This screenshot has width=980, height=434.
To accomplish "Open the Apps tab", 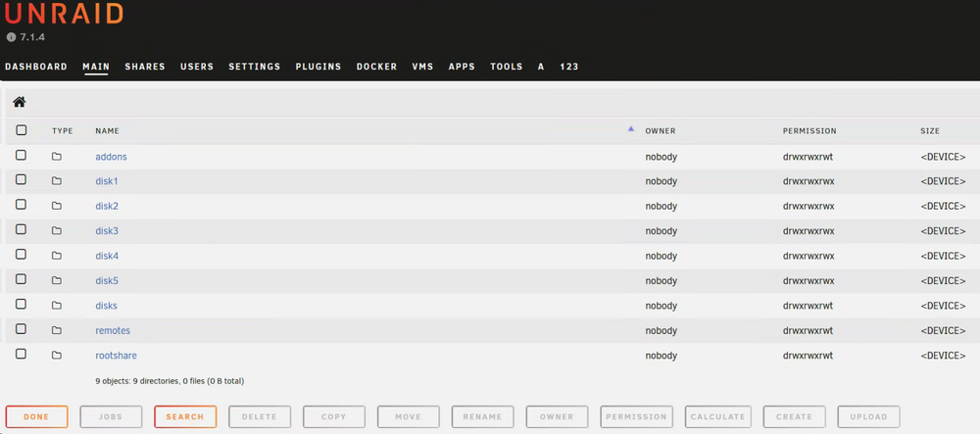I will click(462, 67).
